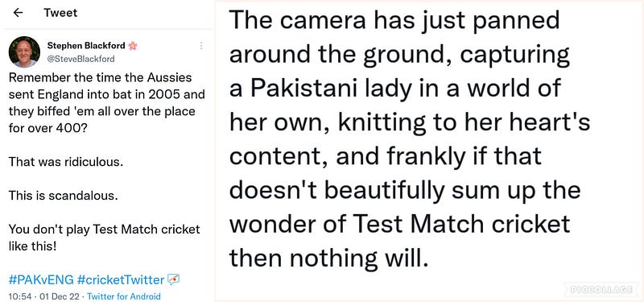
Task: Open the tweet's three-dot more menu
Action: 201,46
